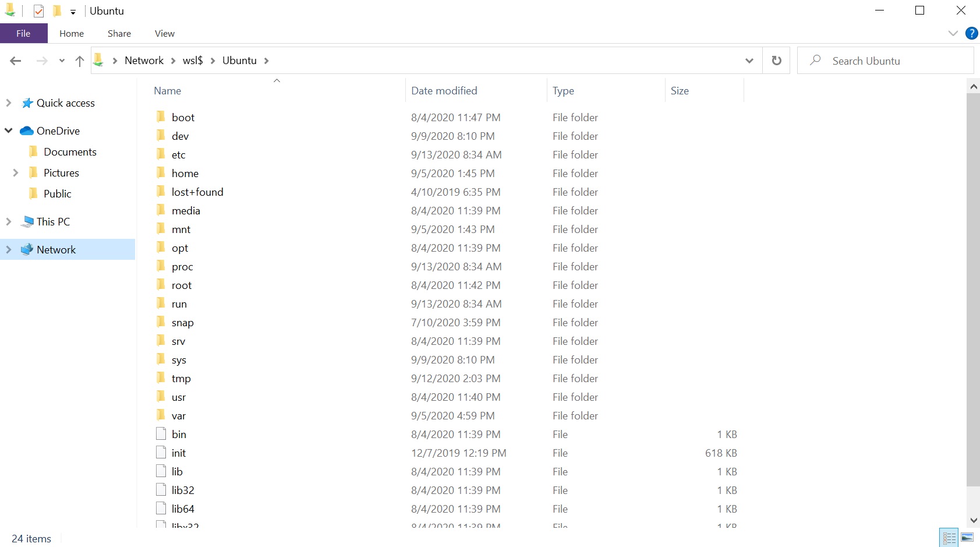Screen dimensions: 980x547
Task: Select the init file icon
Action: click(x=161, y=452)
